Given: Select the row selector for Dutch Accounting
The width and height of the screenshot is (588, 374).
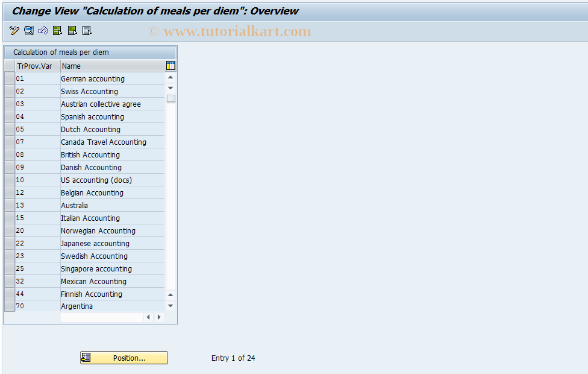Looking at the screenshot, I should (10, 129).
